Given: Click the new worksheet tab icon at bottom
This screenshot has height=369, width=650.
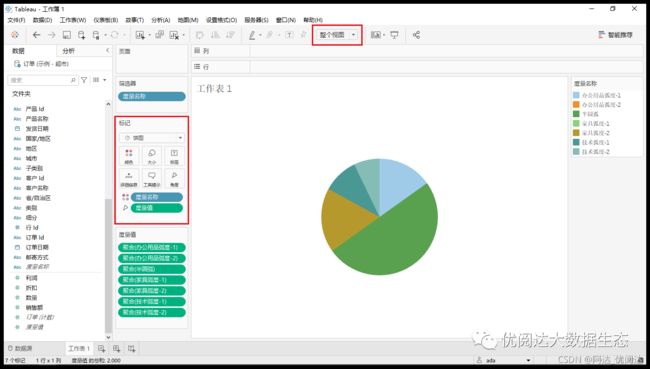Looking at the screenshot, I should [x=102, y=348].
